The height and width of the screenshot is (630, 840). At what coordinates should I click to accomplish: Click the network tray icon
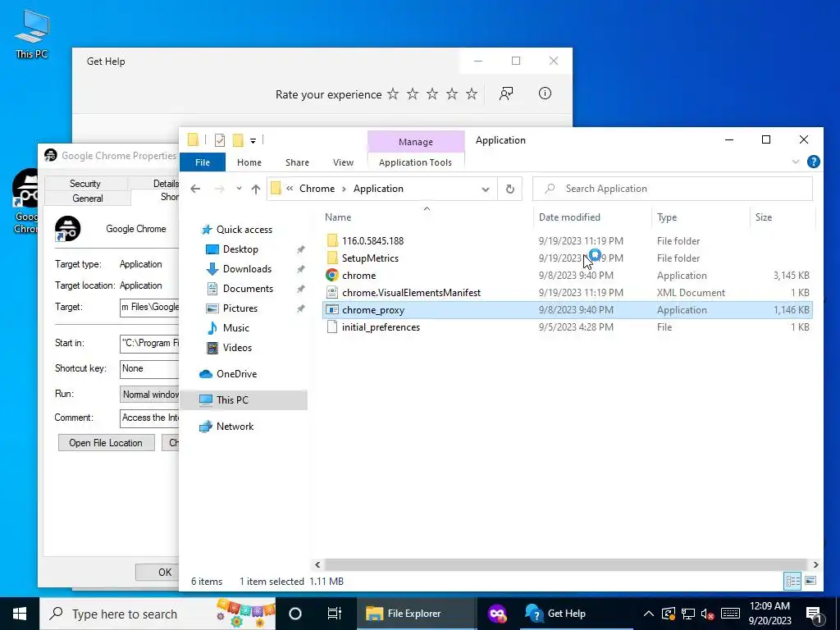pos(688,614)
